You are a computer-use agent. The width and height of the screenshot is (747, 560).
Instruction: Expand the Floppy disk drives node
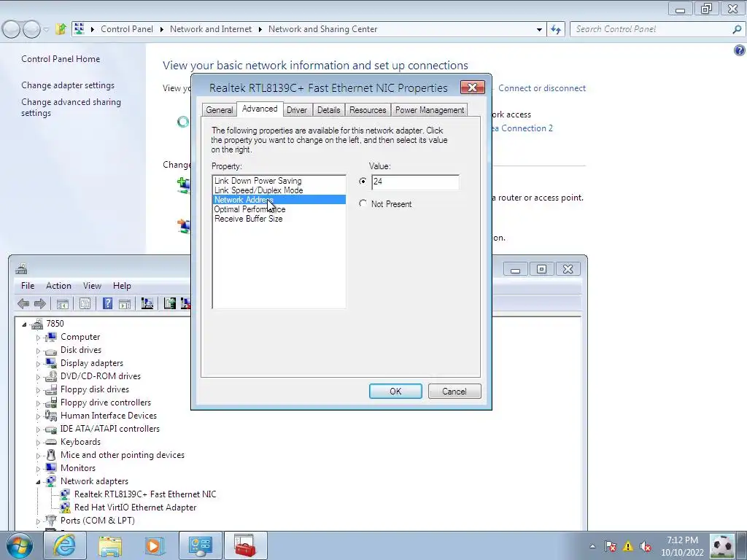click(x=39, y=390)
